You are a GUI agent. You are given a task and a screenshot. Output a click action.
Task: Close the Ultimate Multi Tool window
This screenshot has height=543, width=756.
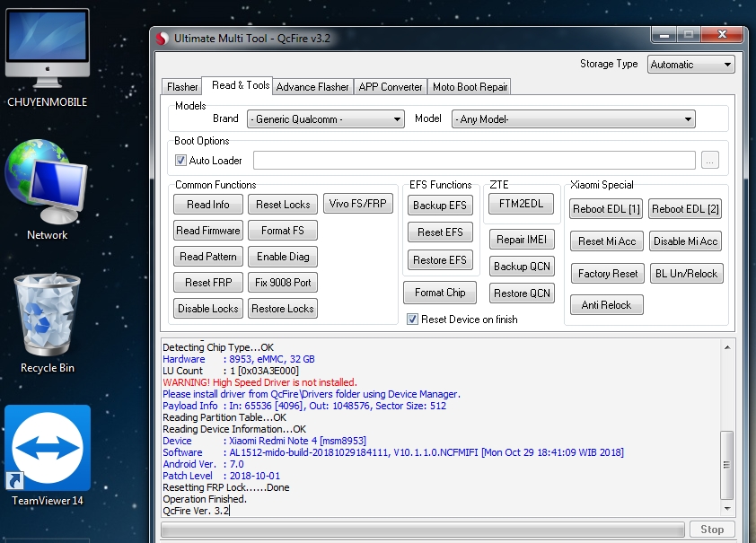(722, 35)
